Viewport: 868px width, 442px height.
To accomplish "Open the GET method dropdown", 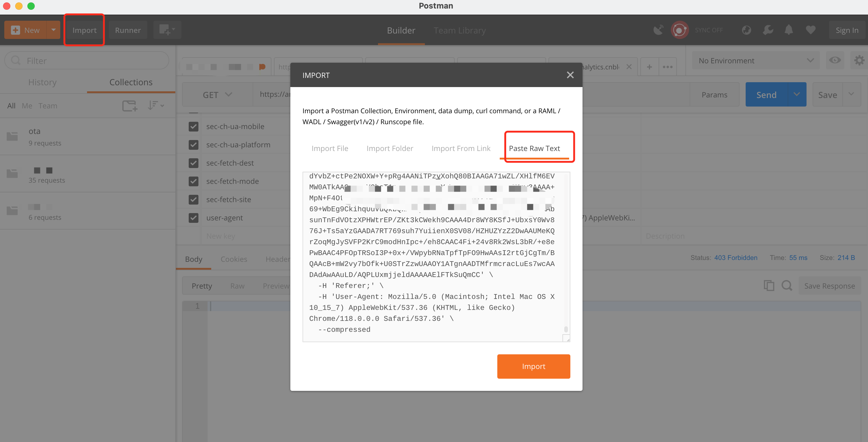I will click(x=217, y=94).
